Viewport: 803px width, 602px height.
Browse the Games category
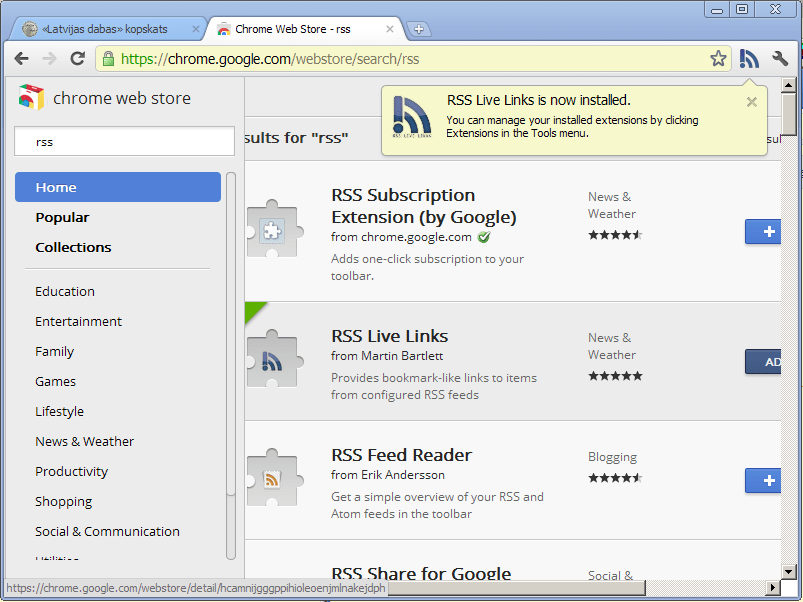(55, 381)
